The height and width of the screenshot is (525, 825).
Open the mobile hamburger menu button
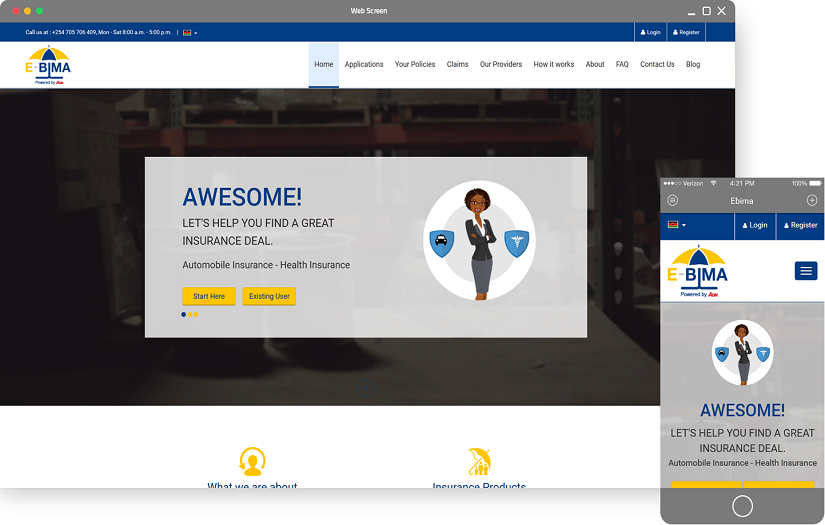pyautogui.click(x=806, y=271)
